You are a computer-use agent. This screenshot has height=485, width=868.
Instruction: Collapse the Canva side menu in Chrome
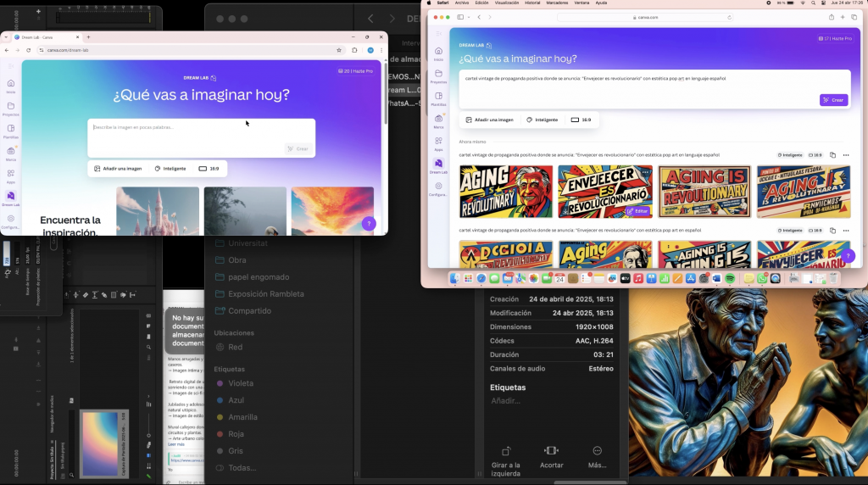coord(11,64)
